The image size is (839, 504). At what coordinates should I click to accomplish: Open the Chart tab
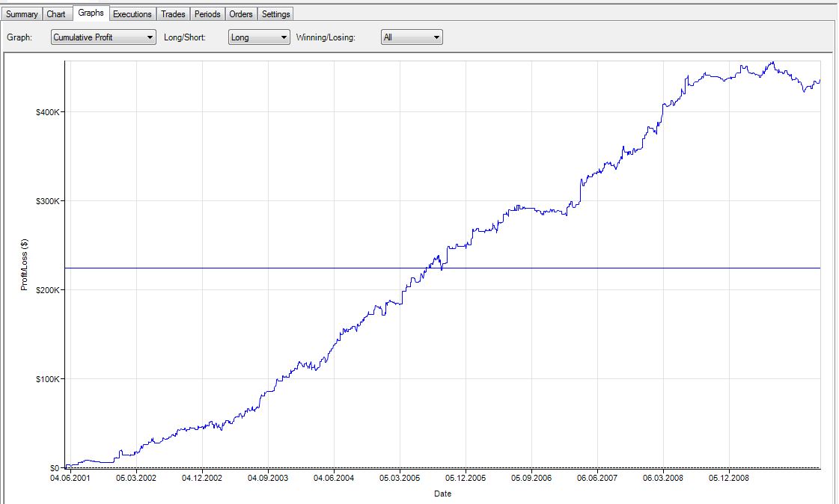(x=56, y=14)
